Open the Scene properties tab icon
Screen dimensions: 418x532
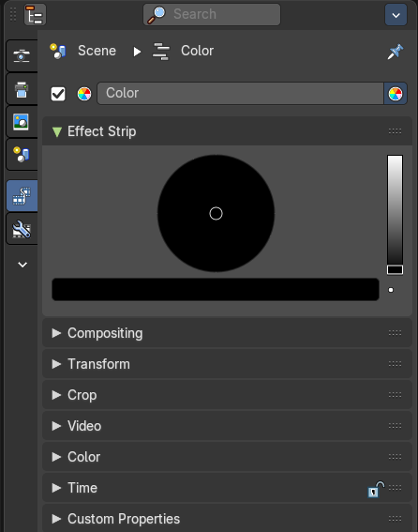[22, 155]
